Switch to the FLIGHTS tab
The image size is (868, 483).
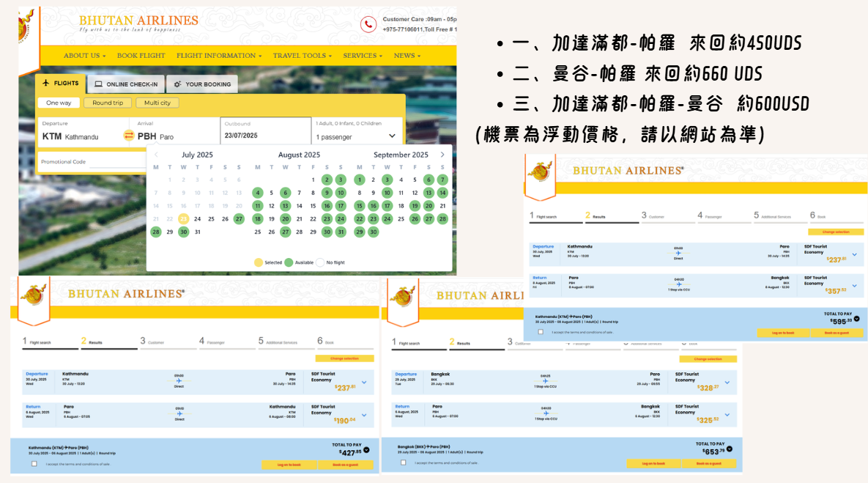click(61, 83)
